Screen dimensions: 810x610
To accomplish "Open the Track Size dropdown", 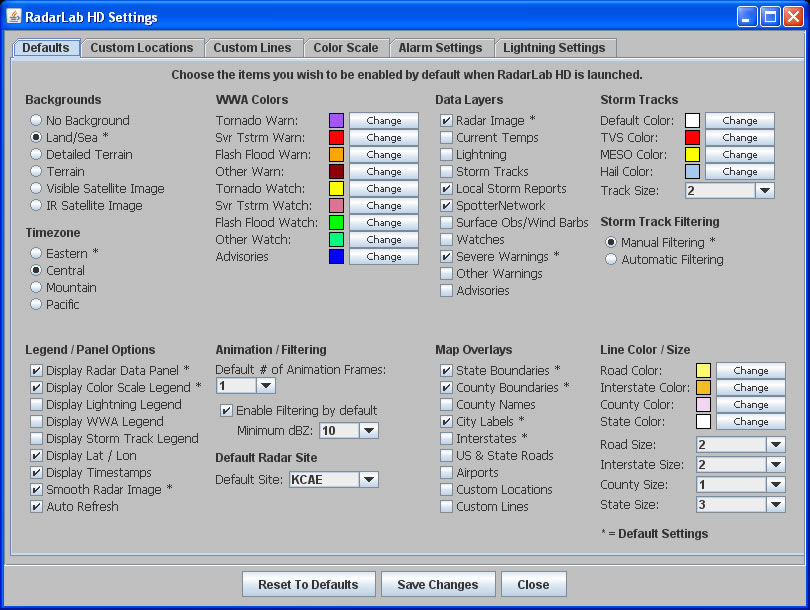I will click(x=729, y=191).
